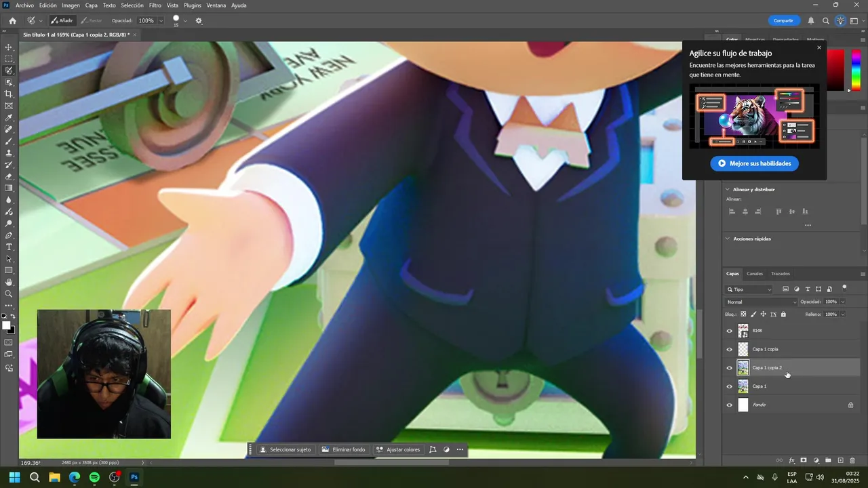This screenshot has width=868, height=488.
Task: Select the Type tool
Action: [x=9, y=247]
